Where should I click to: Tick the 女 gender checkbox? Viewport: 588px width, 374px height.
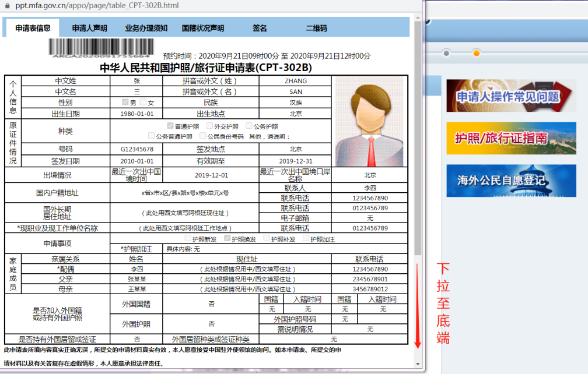point(143,102)
